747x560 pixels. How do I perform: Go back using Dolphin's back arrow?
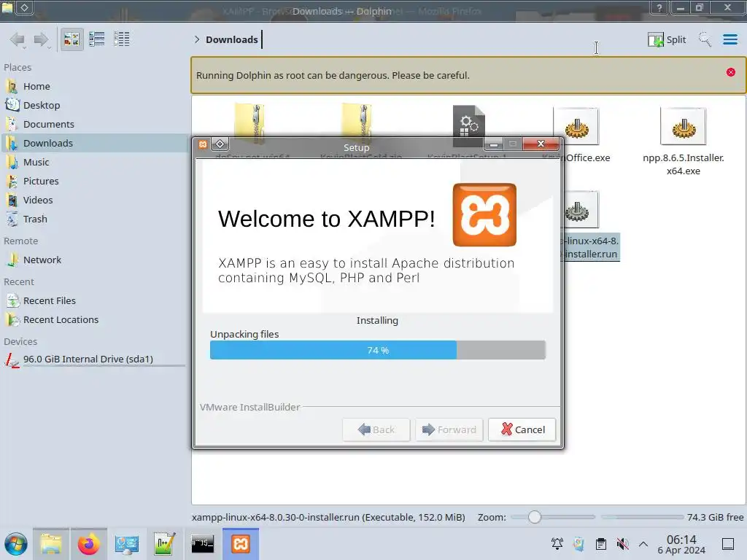[18, 39]
